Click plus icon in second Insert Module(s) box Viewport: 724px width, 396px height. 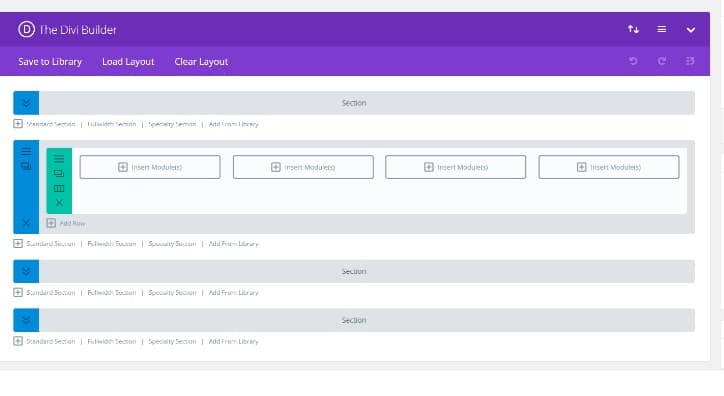pos(276,167)
